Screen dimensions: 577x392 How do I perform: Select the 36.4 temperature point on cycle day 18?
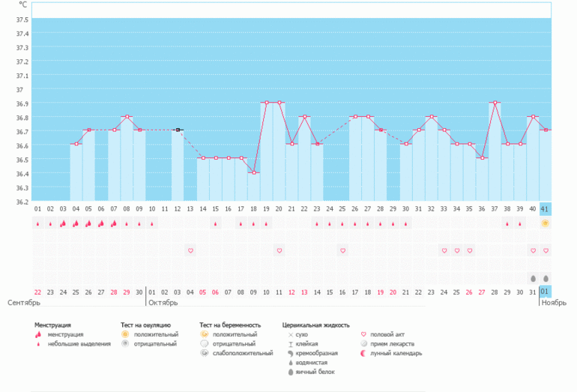click(253, 172)
